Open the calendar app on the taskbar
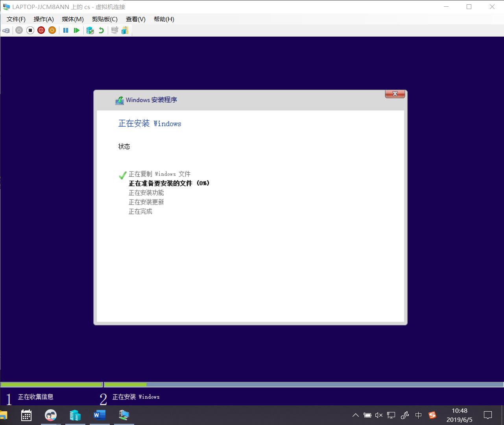Image resolution: width=504 pixels, height=425 pixels. 26,415
